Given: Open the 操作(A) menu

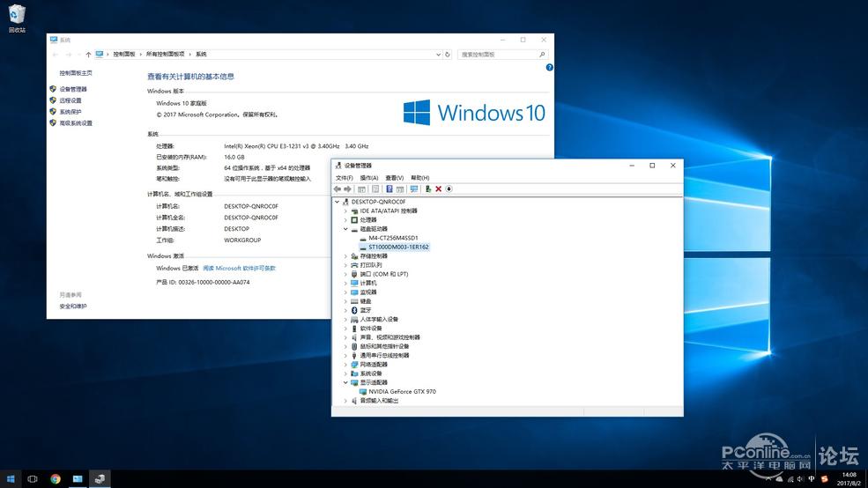Looking at the screenshot, I should tap(369, 178).
